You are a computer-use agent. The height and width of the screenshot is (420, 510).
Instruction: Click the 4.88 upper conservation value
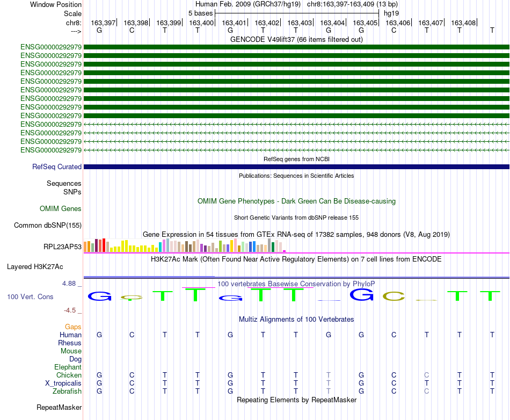[x=69, y=284]
